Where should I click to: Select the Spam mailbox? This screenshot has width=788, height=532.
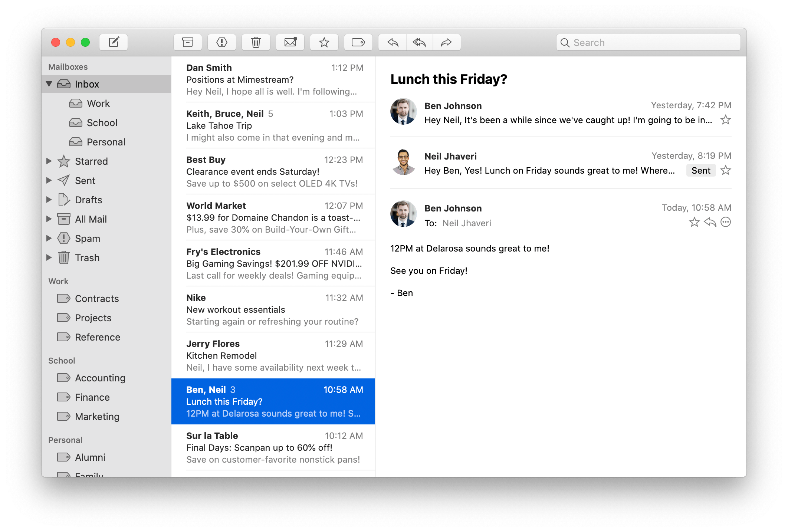[106, 238]
